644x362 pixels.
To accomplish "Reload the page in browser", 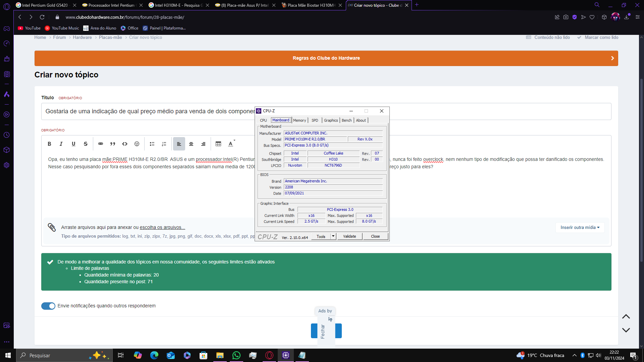I will coord(42,17).
